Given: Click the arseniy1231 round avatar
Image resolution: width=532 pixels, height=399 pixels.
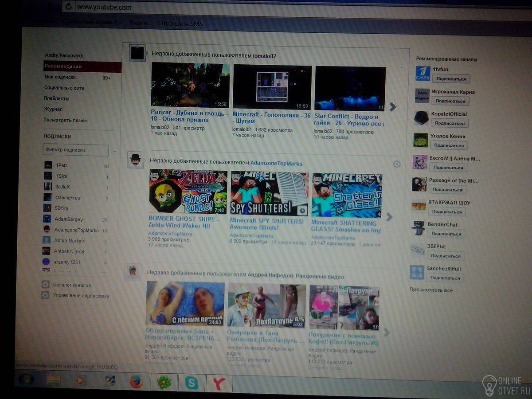Looking at the screenshot, I should [x=46, y=262].
